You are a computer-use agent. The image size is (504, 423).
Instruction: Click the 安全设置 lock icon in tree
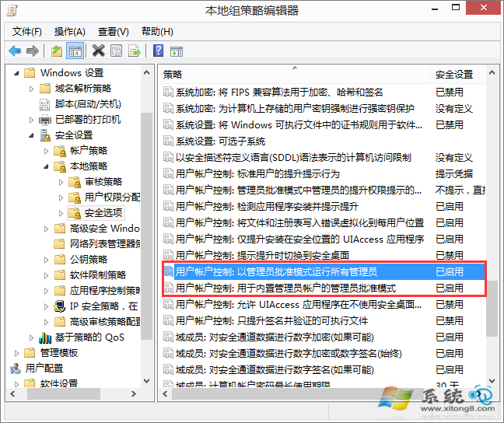(45, 135)
